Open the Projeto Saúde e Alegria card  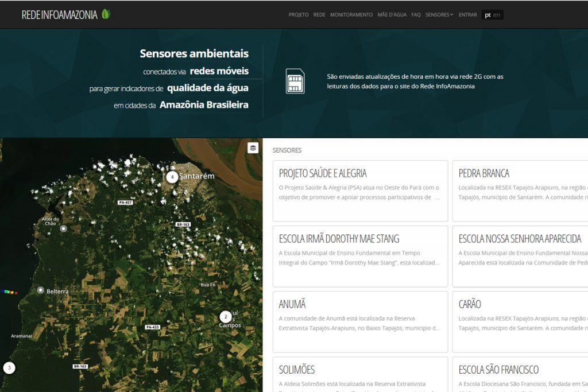[x=360, y=191]
